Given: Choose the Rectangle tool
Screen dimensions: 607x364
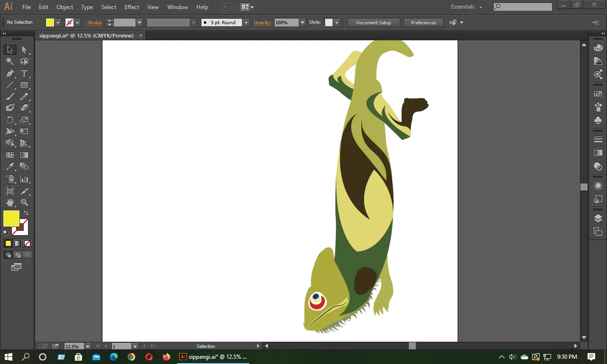Looking at the screenshot, I should pos(24,85).
